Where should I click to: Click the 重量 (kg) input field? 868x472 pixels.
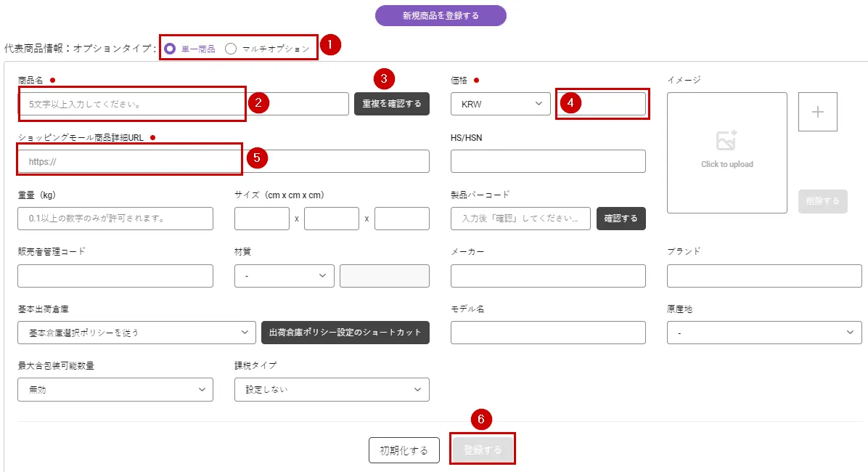[x=115, y=219]
